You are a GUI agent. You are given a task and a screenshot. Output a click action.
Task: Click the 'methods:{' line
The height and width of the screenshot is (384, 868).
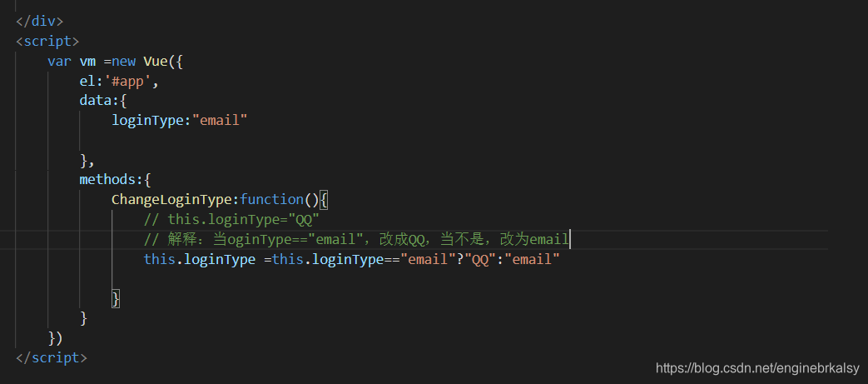pos(115,180)
